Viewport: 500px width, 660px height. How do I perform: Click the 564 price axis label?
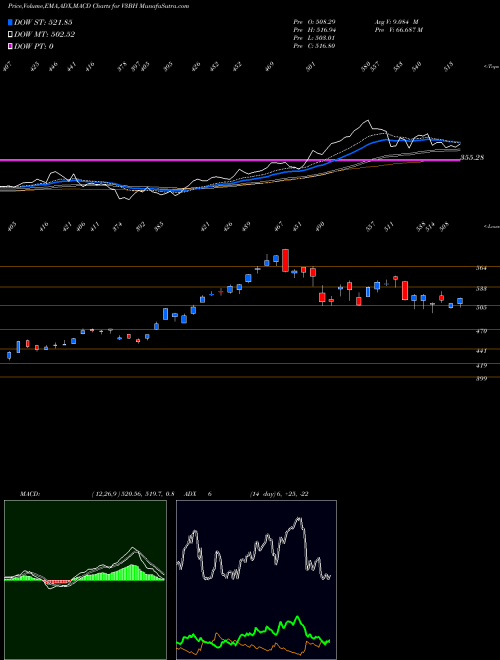tap(482, 268)
